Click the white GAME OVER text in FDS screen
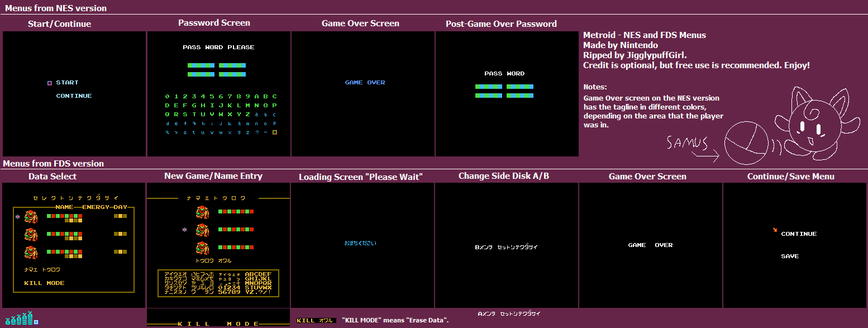868x328 pixels. tap(650, 245)
